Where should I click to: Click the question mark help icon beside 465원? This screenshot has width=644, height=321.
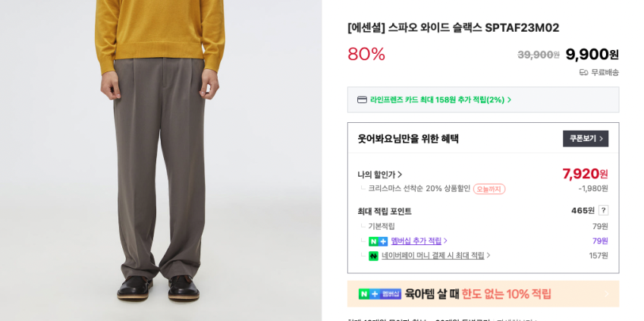point(603,210)
